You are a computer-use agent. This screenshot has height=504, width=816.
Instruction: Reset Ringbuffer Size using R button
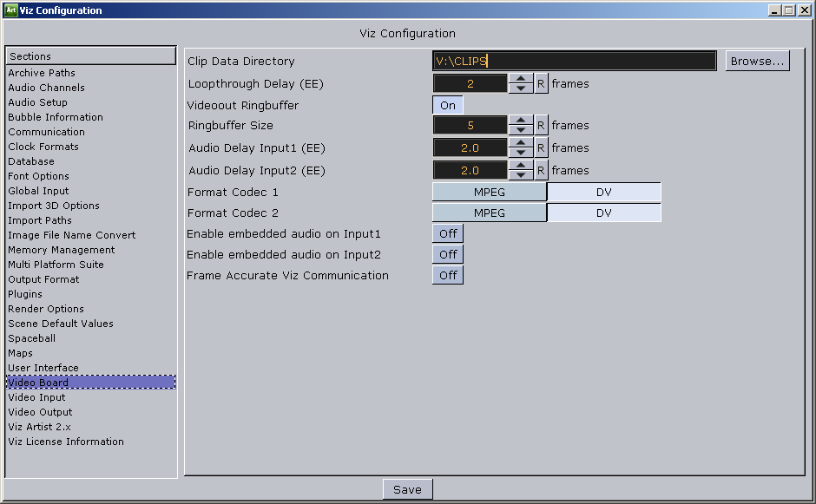541,126
